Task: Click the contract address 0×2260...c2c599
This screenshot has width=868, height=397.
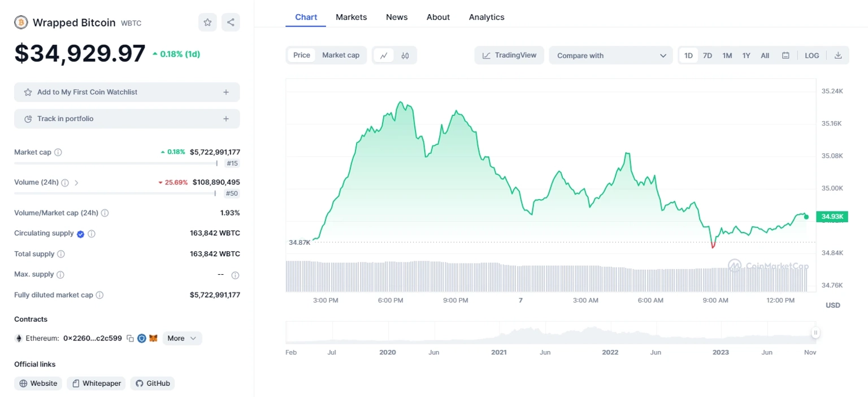Action: [93, 338]
